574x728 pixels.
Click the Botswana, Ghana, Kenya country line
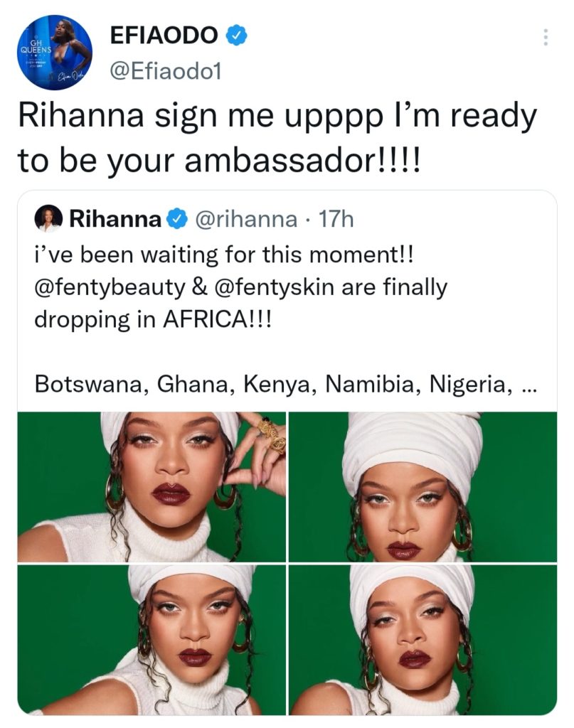(286, 385)
